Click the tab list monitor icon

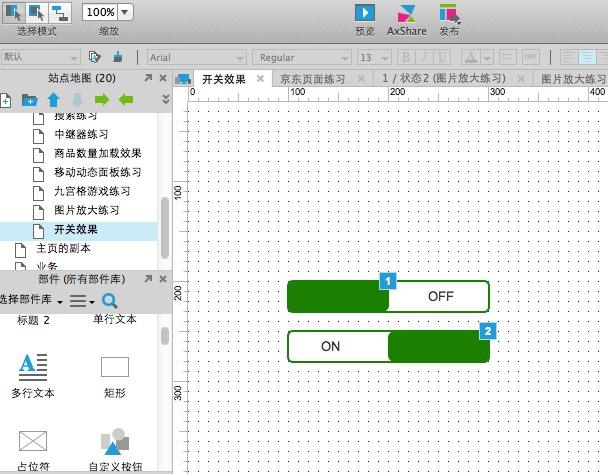183,80
